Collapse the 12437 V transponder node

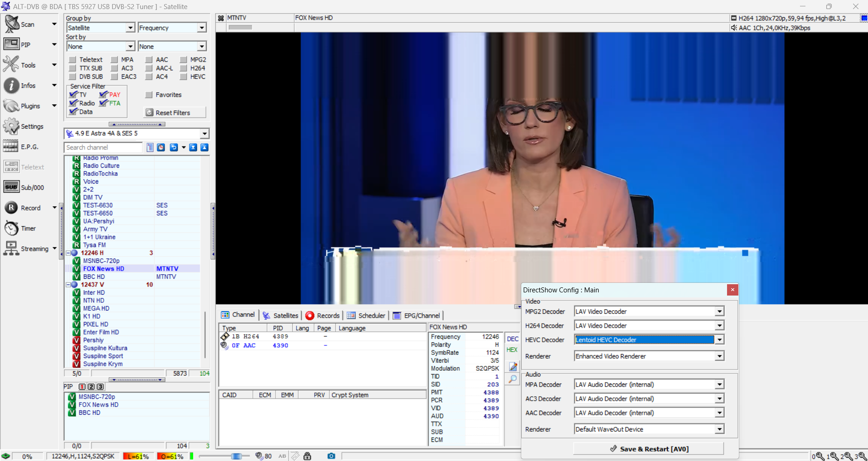pyautogui.click(x=68, y=285)
